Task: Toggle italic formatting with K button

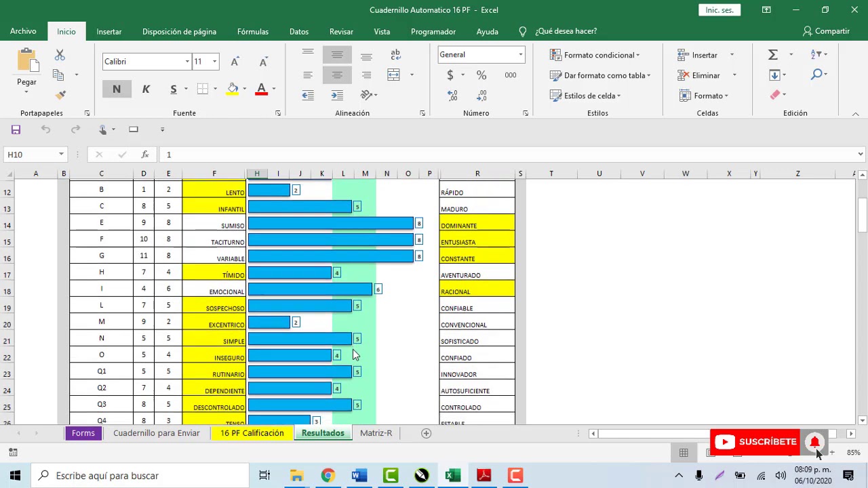Action: 146,89
